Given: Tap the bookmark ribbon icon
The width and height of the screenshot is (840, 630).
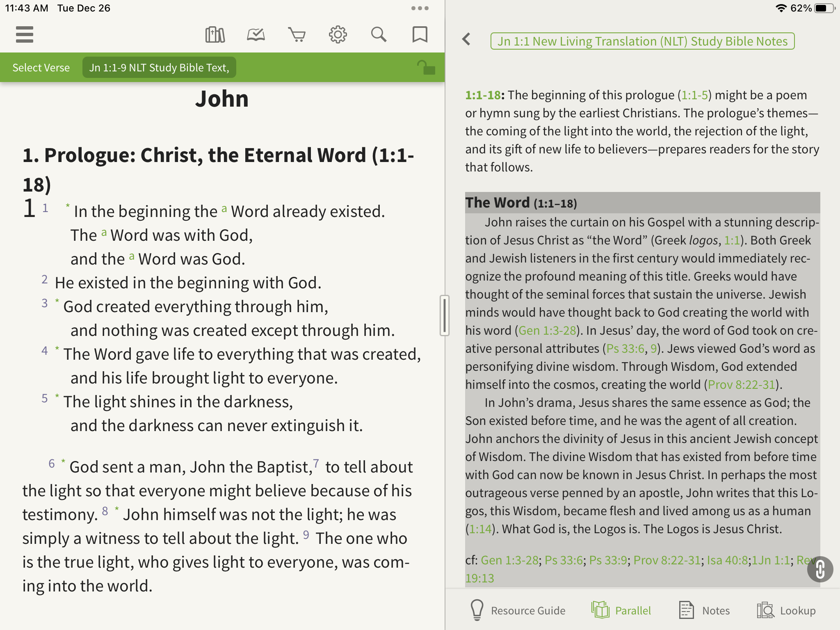Looking at the screenshot, I should click(x=420, y=35).
